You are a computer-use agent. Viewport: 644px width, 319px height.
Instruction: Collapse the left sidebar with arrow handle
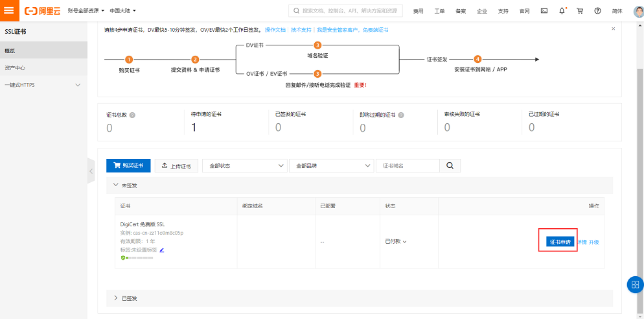pos(91,171)
